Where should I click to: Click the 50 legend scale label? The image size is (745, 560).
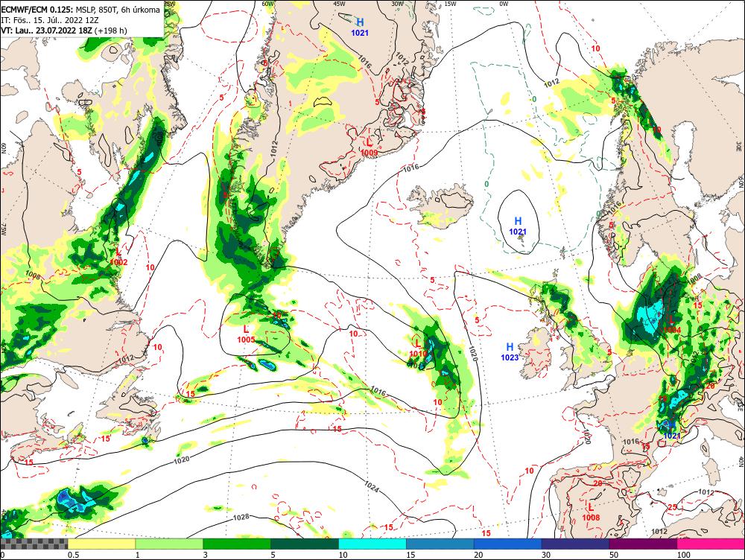[x=614, y=555]
